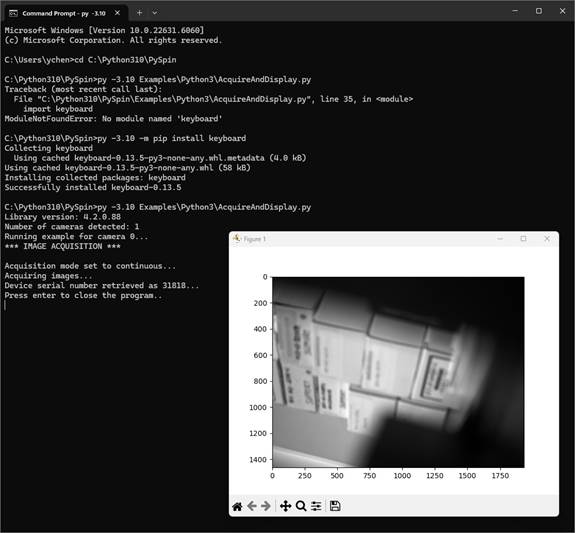The height and width of the screenshot is (533, 575).
Task: Click the 'import keyboard' traceback line
Action: click(58, 109)
